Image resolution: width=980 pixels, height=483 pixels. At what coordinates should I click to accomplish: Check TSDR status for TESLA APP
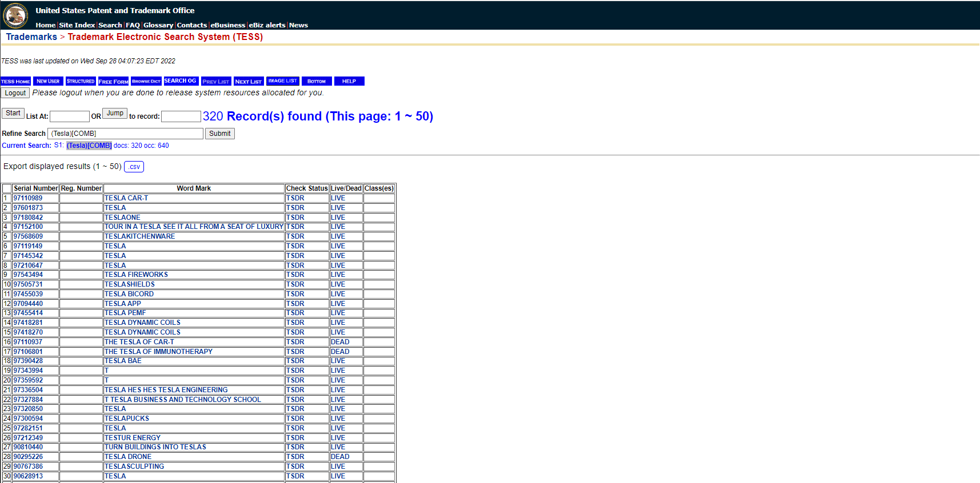tap(295, 304)
